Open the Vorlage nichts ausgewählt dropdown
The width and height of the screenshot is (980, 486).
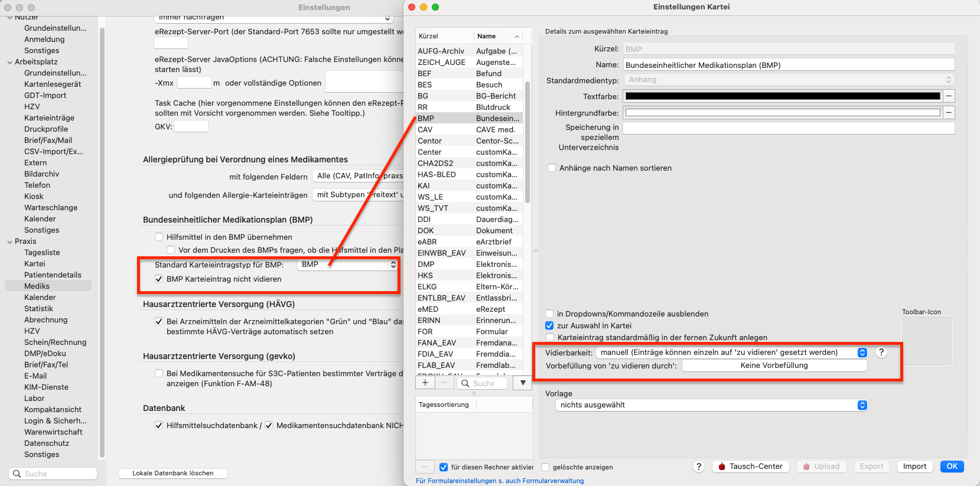pyautogui.click(x=712, y=405)
